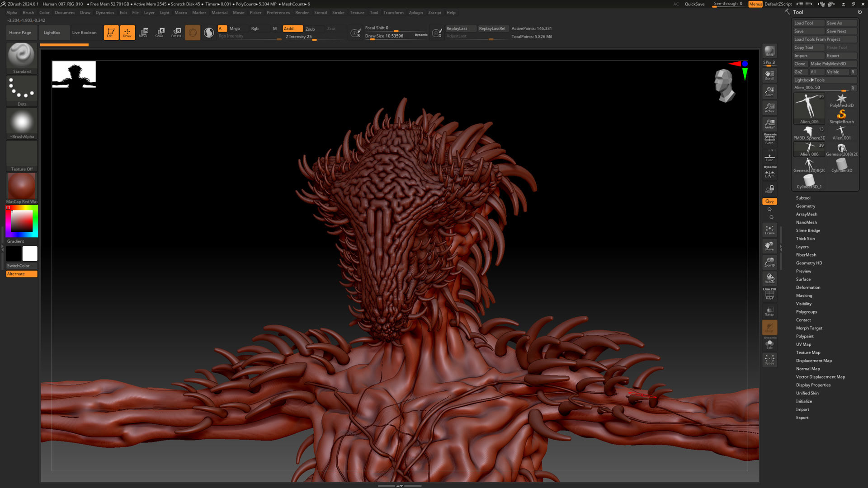Click the Zoom3D navigation icon
Image resolution: width=868 pixels, height=488 pixels.
coord(769,262)
